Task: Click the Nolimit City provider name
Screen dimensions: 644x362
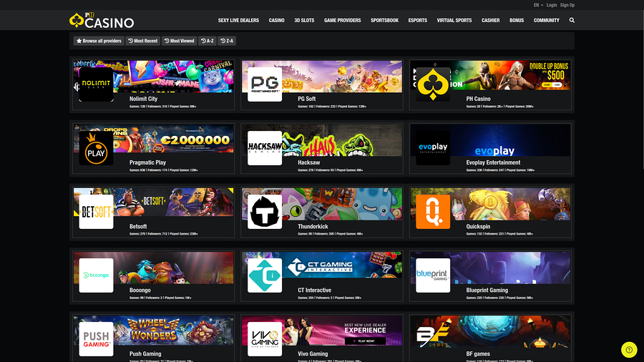Action: tap(143, 99)
